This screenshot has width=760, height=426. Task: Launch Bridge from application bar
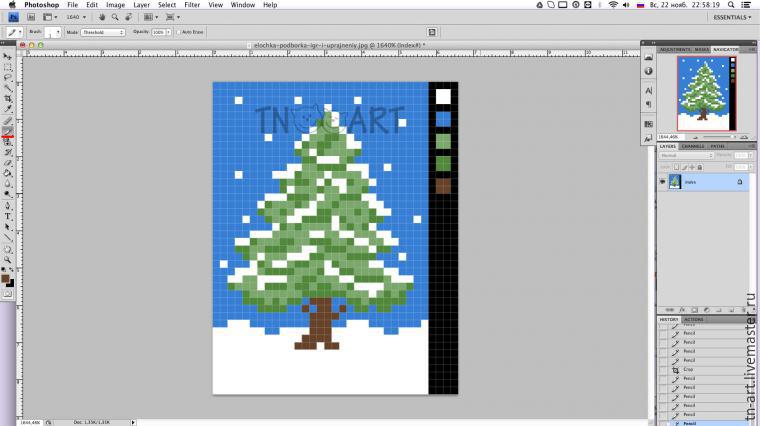click(x=31, y=17)
